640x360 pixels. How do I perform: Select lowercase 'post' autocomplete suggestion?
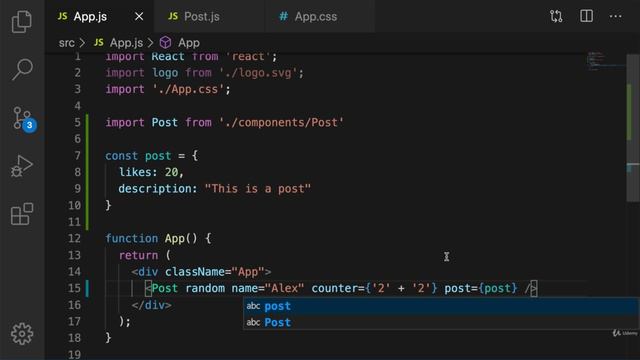pos(441,306)
